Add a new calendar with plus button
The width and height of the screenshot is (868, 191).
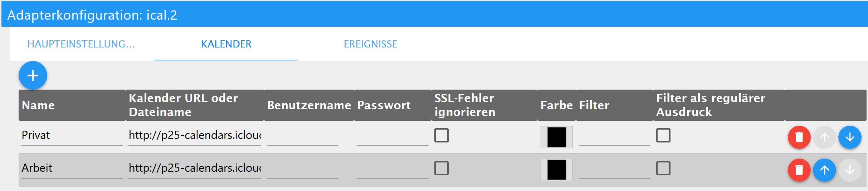click(33, 75)
